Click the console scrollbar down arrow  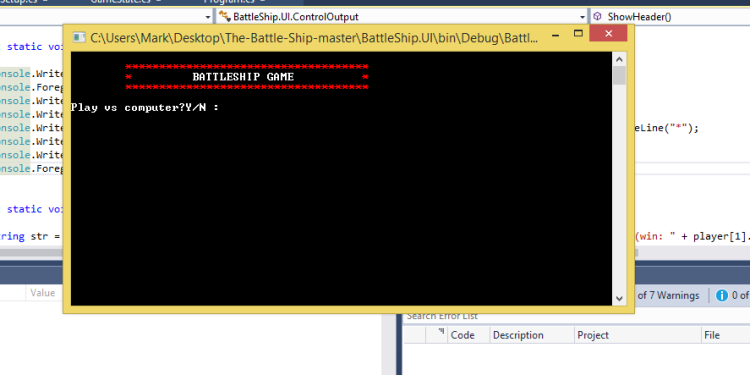click(x=619, y=298)
